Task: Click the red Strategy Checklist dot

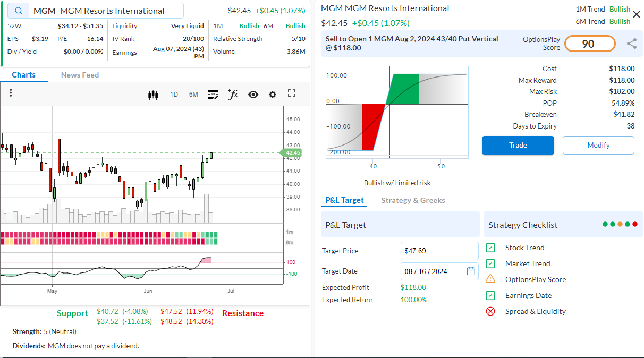Action: 635,224
